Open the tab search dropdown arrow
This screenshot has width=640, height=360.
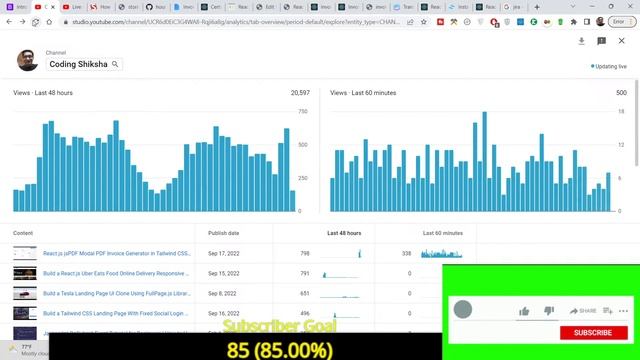[572, 7]
